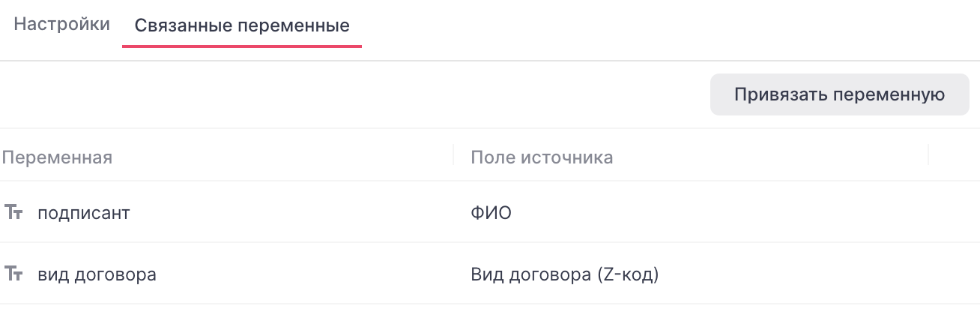
Task: Click the divider after Поле источника header
Action: coord(928,155)
